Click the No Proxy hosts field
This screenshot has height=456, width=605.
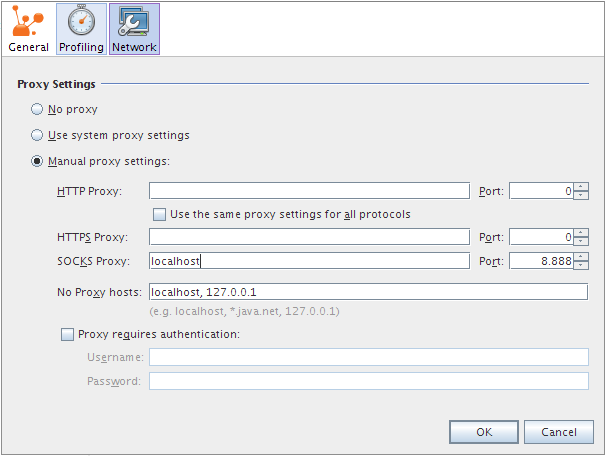pyautogui.click(x=368, y=292)
